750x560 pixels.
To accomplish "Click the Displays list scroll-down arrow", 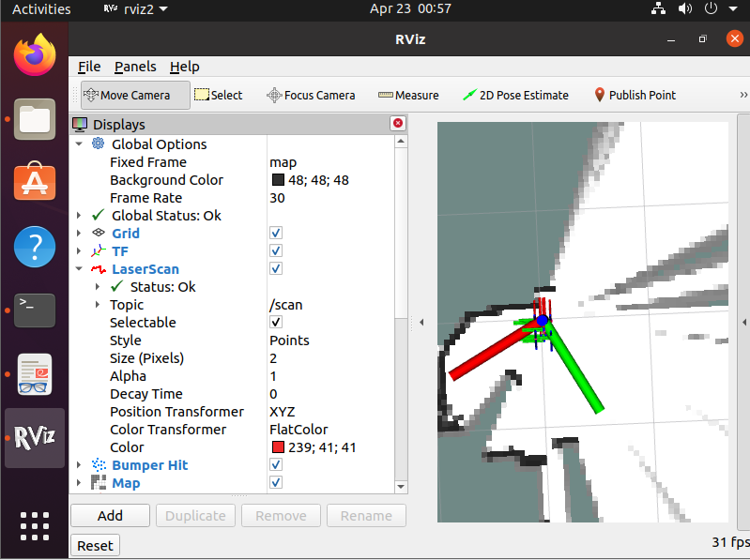I will point(401,487).
